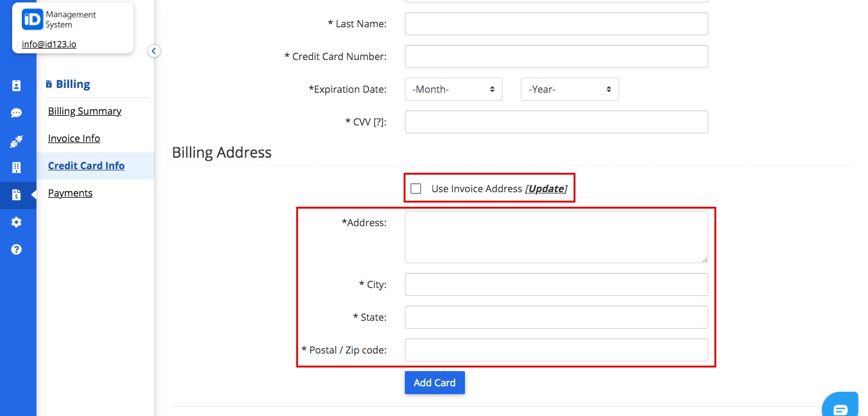Screen dimensions: 868x416
Task: Open the help section via question mark icon
Action: tap(18, 249)
